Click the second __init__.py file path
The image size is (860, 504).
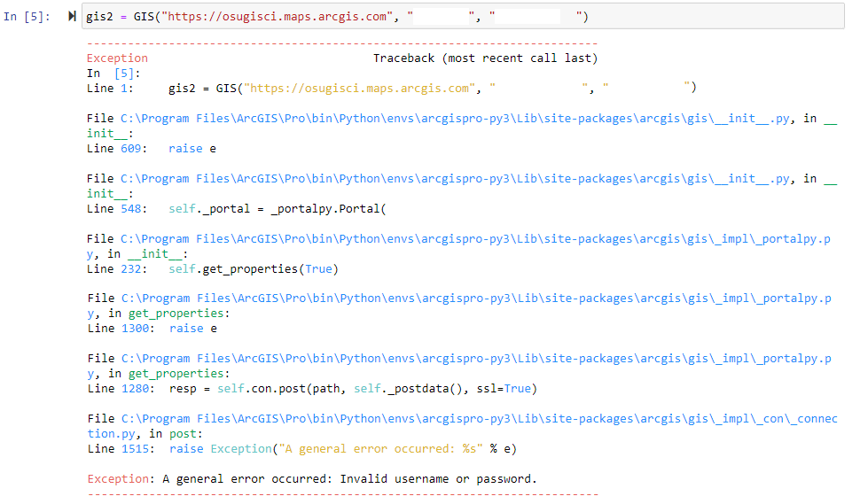[456, 179]
